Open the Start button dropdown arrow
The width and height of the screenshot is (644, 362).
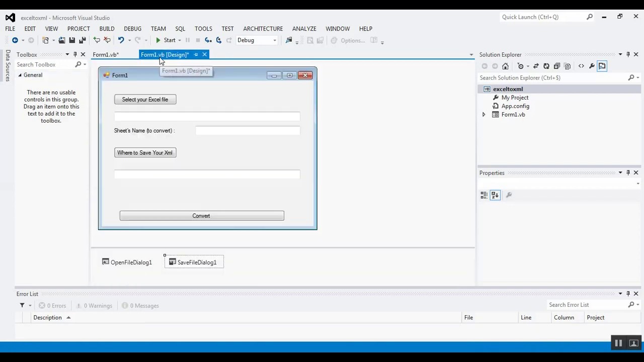tap(180, 40)
